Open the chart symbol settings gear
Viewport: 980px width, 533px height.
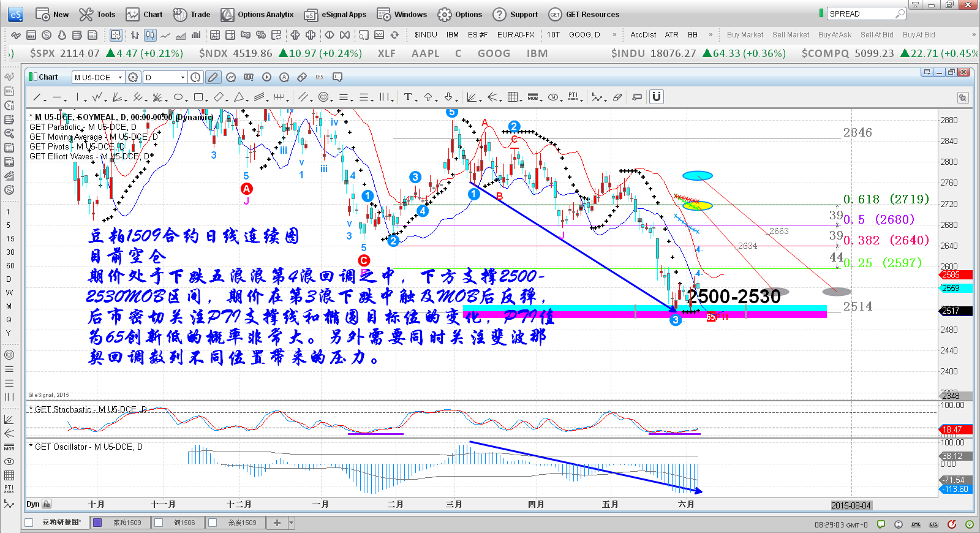pyautogui.click(x=134, y=77)
